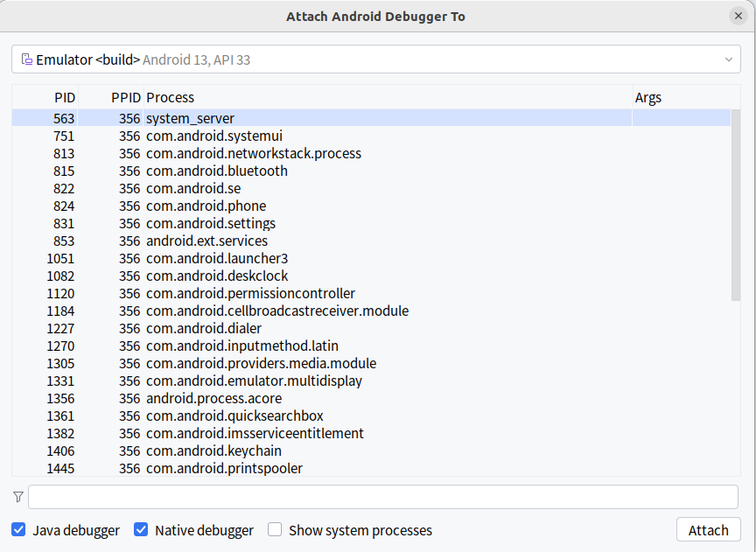Select the com.android.systemui process
Viewport: 756px width, 552px height.
click(371, 136)
